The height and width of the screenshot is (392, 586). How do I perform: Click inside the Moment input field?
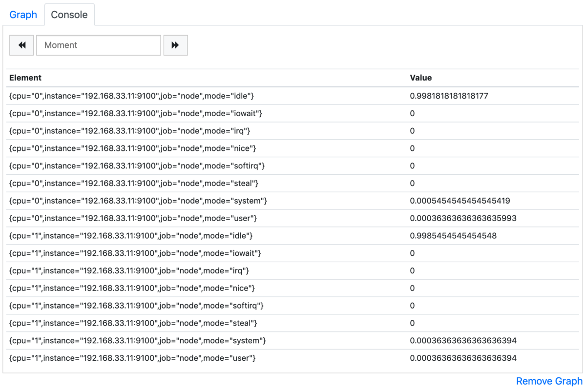(98, 45)
